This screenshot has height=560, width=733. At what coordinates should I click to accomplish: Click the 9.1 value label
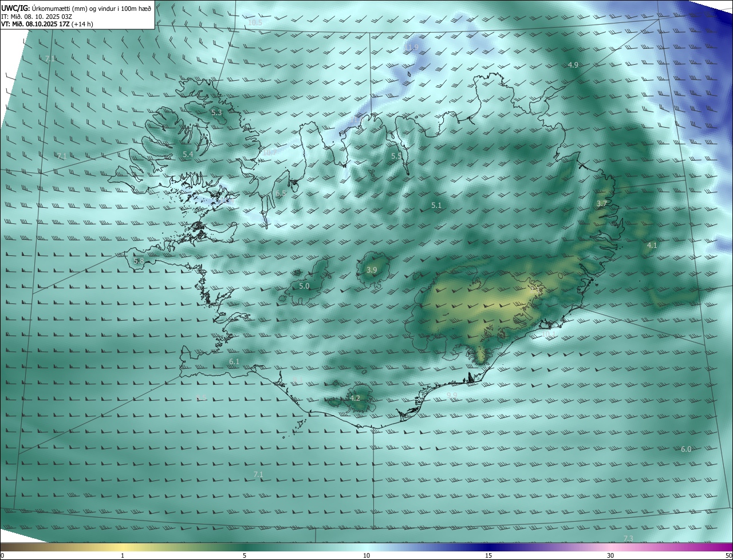[298, 380]
